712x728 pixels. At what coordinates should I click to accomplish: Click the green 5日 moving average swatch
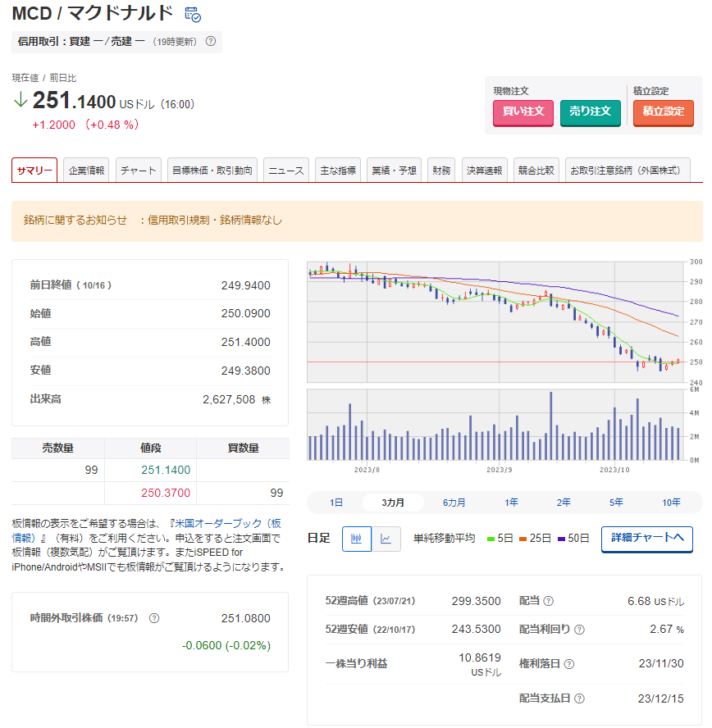pyautogui.click(x=491, y=539)
